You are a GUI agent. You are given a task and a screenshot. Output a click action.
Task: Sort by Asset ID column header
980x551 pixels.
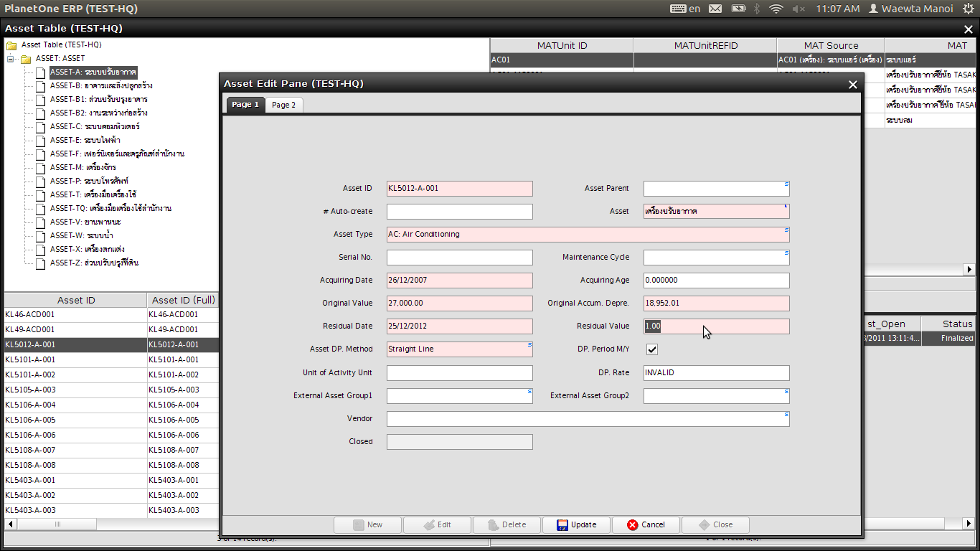(x=76, y=301)
